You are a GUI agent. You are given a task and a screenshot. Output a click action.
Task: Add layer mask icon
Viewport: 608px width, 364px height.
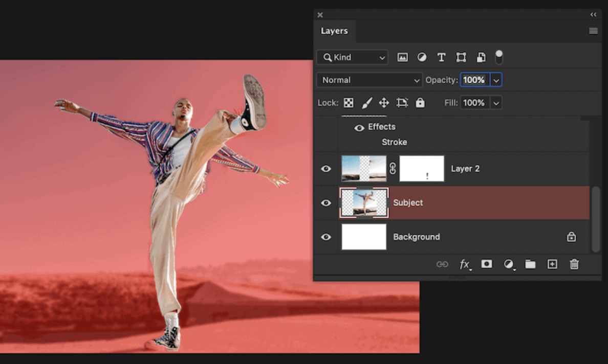tap(487, 264)
